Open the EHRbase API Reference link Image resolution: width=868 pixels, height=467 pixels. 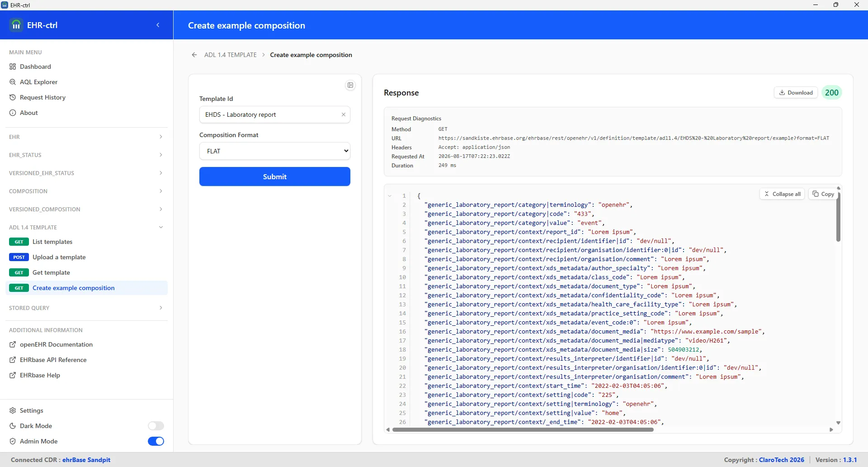[x=53, y=360]
